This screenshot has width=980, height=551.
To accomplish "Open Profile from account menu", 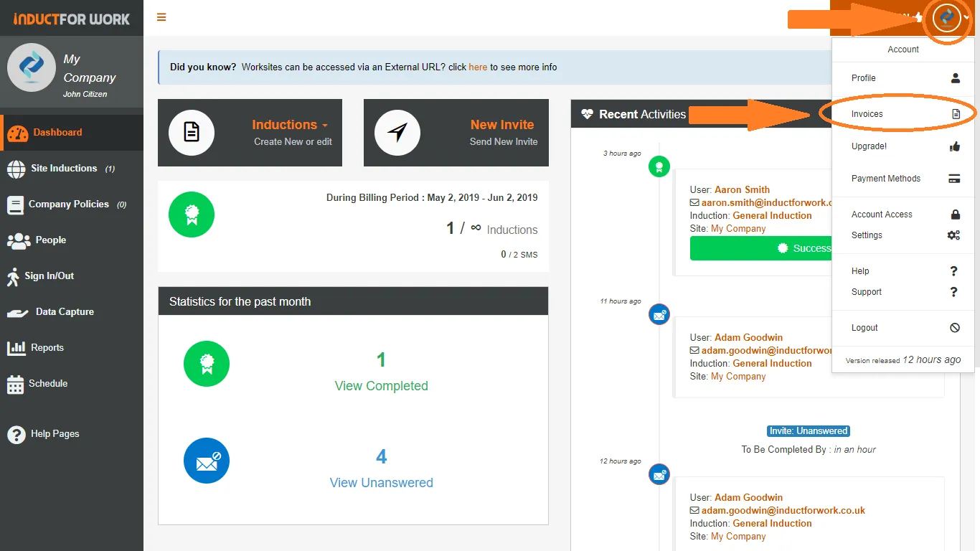I will pyautogui.click(x=903, y=78).
